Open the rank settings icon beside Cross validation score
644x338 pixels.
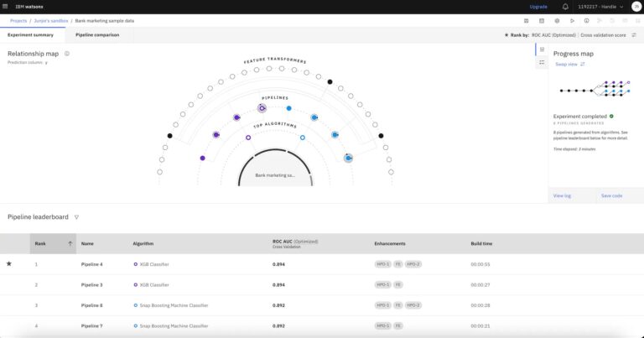coord(634,35)
